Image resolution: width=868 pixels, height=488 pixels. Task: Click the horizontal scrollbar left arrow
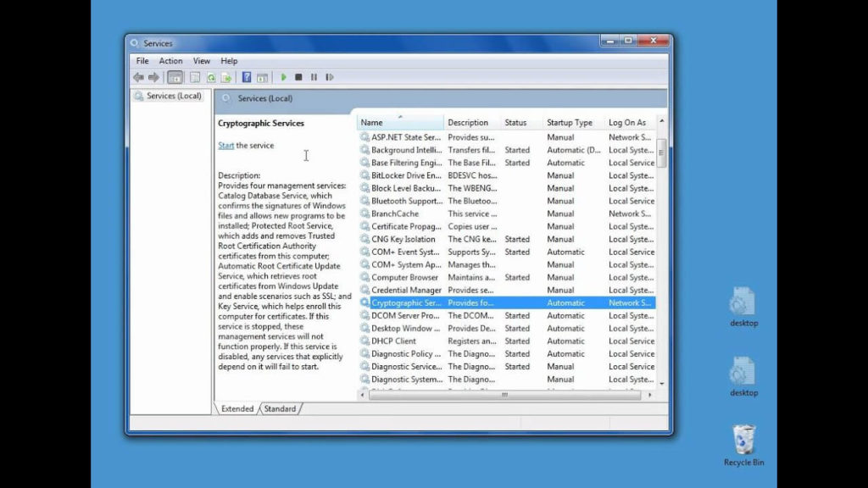tap(363, 395)
